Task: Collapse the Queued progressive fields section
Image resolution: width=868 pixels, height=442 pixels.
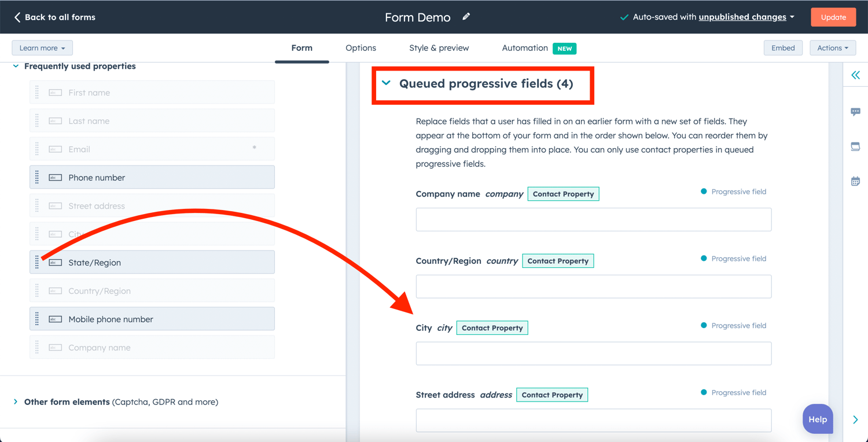Action: (x=386, y=83)
